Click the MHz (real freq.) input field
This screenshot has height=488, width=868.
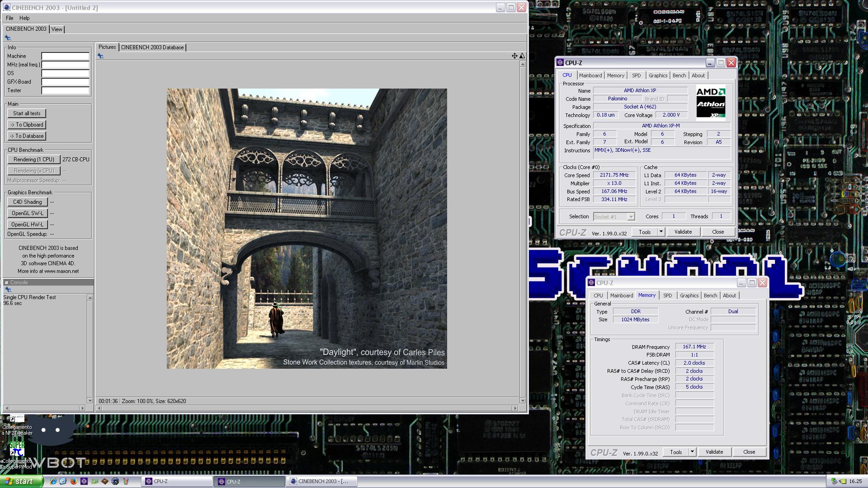click(66, 65)
